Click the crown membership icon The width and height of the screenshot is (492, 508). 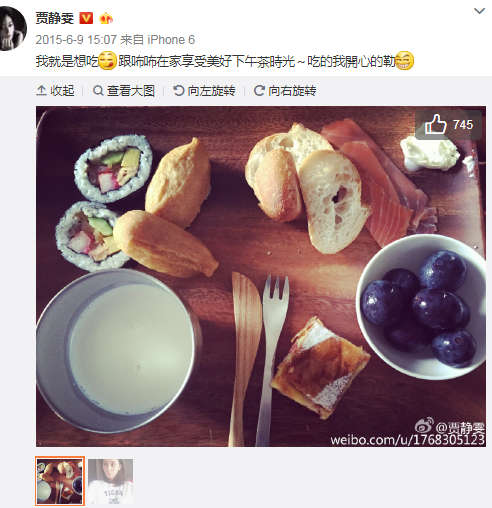click(x=106, y=18)
